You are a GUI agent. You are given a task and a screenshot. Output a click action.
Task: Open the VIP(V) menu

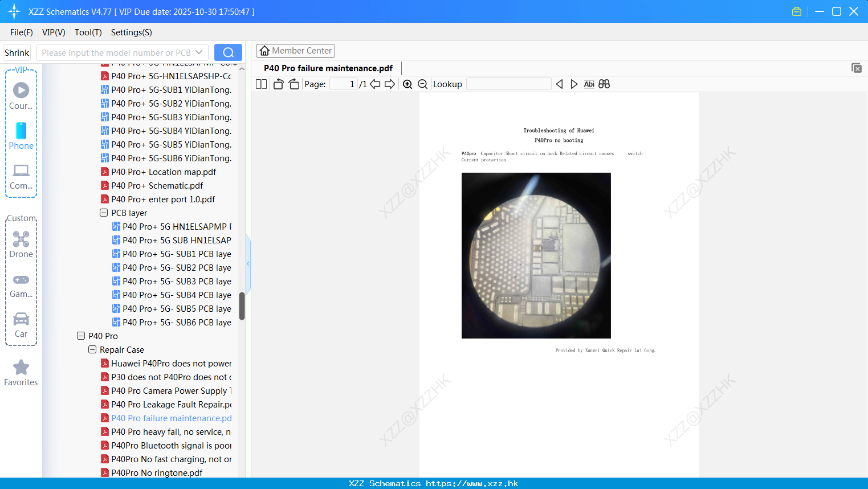pos(54,32)
